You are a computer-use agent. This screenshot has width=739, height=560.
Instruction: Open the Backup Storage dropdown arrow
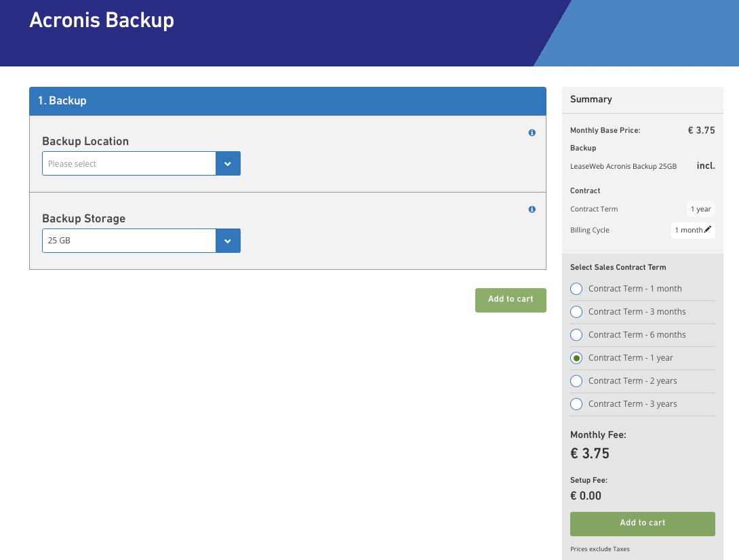tap(228, 241)
